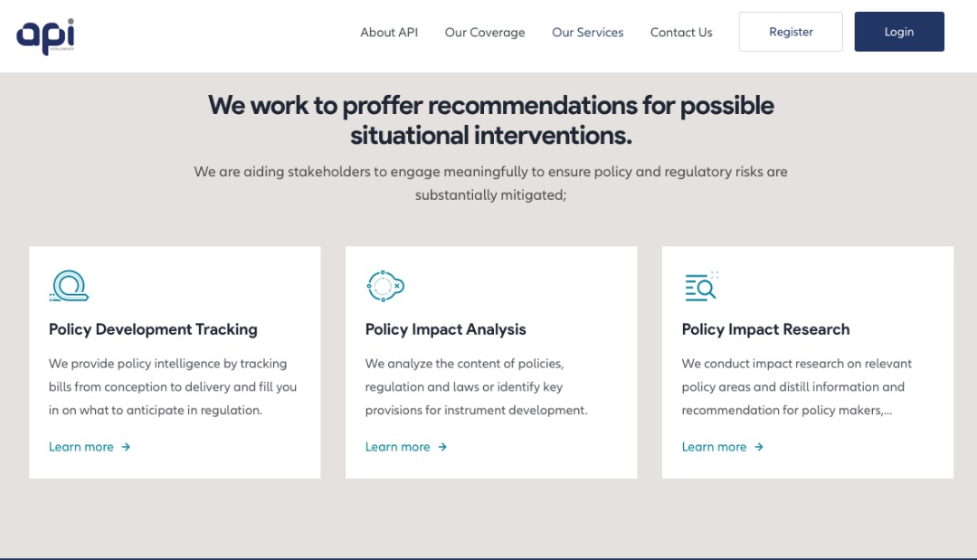
Task: Click the Policy Impact Research magnifier icon
Action: click(x=701, y=286)
